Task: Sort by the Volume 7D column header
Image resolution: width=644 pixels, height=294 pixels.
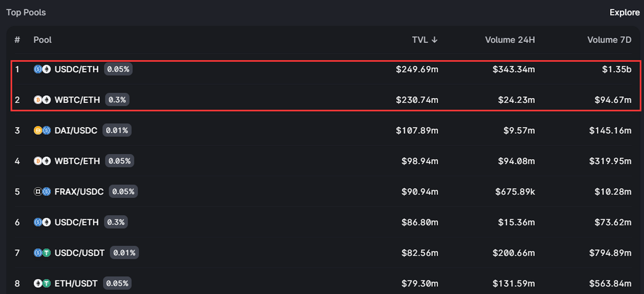Action: (609, 40)
